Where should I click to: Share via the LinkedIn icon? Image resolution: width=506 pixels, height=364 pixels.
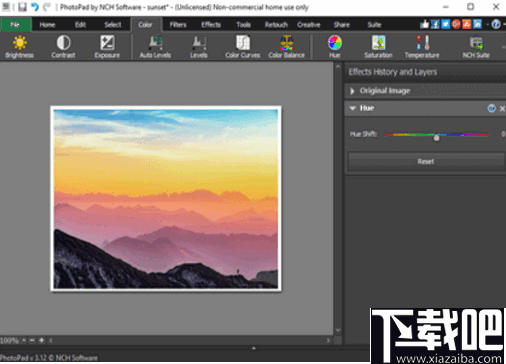pos(477,24)
